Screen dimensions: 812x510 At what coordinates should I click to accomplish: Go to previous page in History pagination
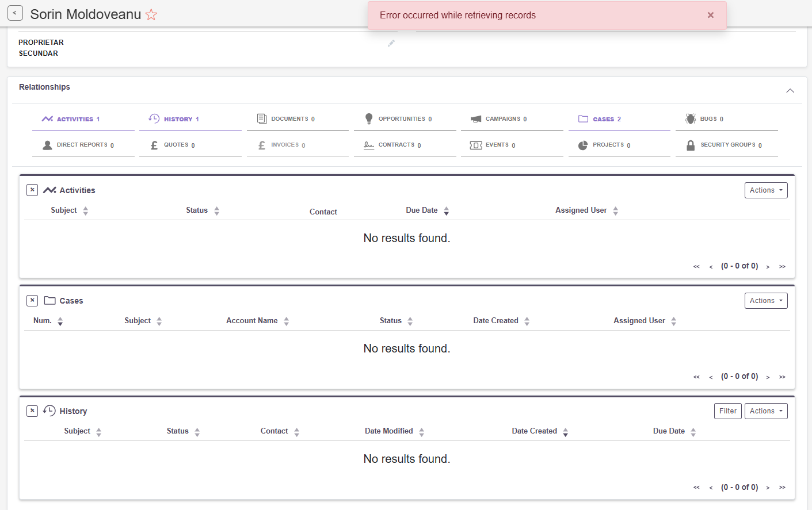click(x=711, y=488)
